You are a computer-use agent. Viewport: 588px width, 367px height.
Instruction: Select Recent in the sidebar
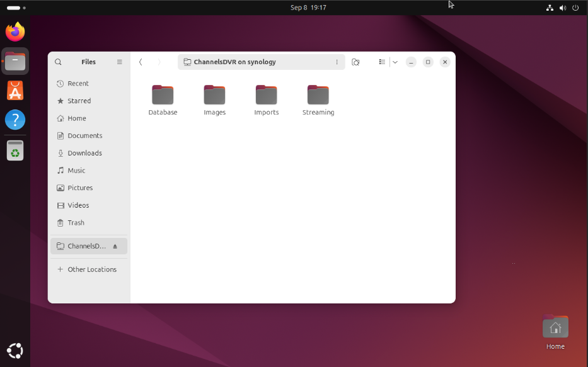[78, 84]
